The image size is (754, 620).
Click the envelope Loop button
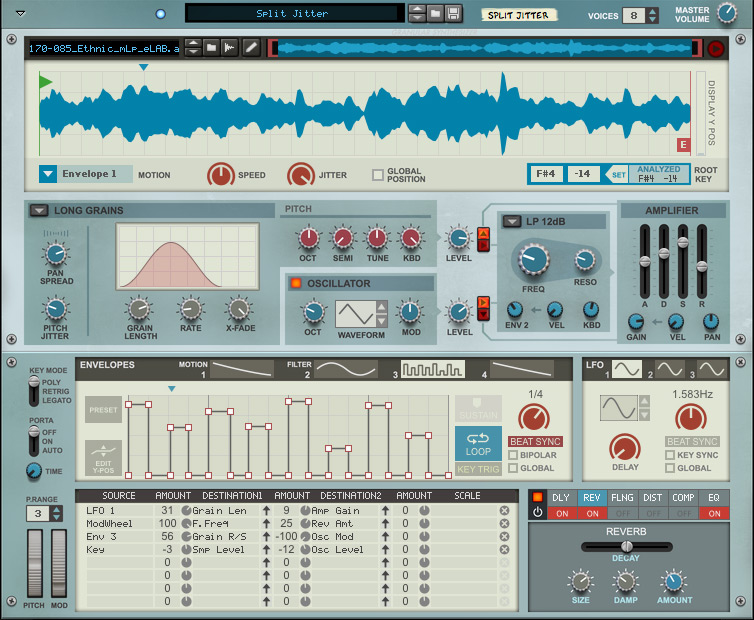pos(478,442)
